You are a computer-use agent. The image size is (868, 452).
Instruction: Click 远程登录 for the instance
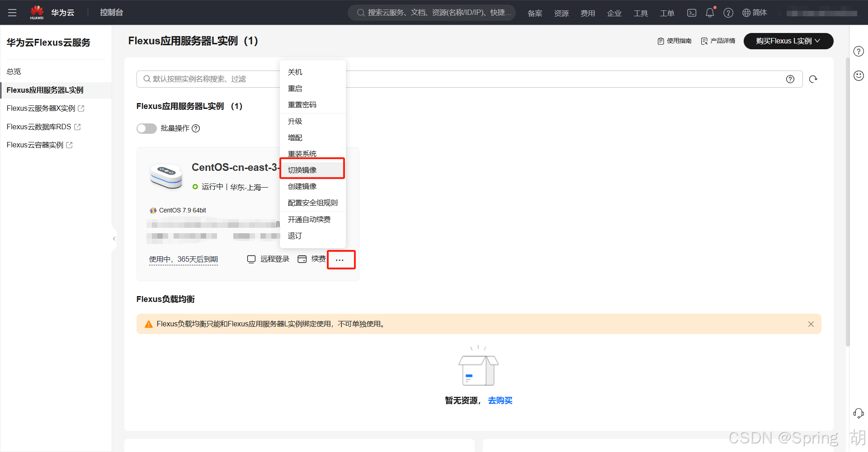click(x=268, y=259)
